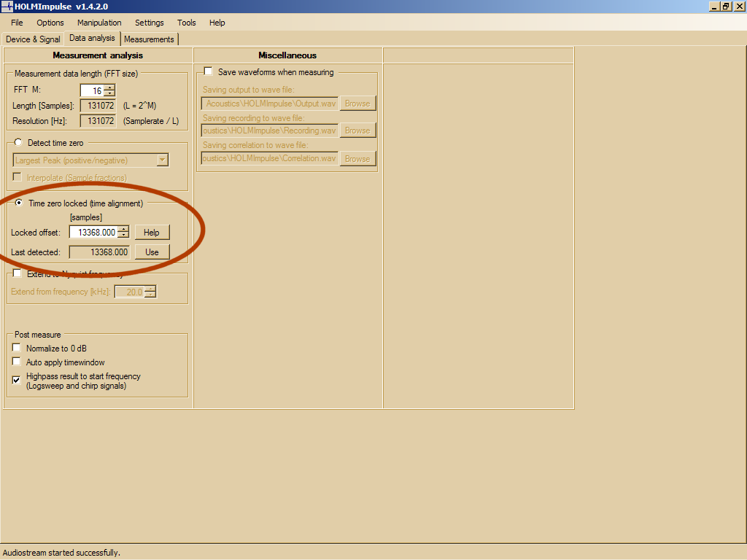Click the Last detected value 13368.000
747x560 pixels.
click(99, 252)
